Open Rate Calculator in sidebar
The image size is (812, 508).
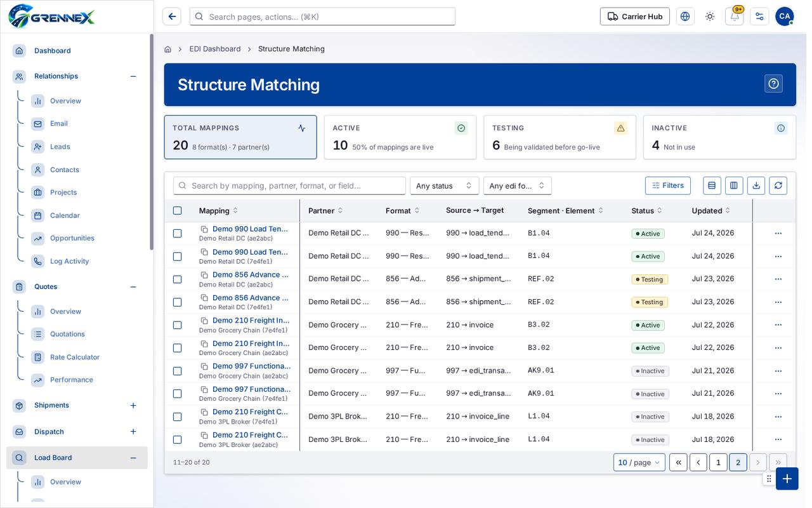coord(75,357)
